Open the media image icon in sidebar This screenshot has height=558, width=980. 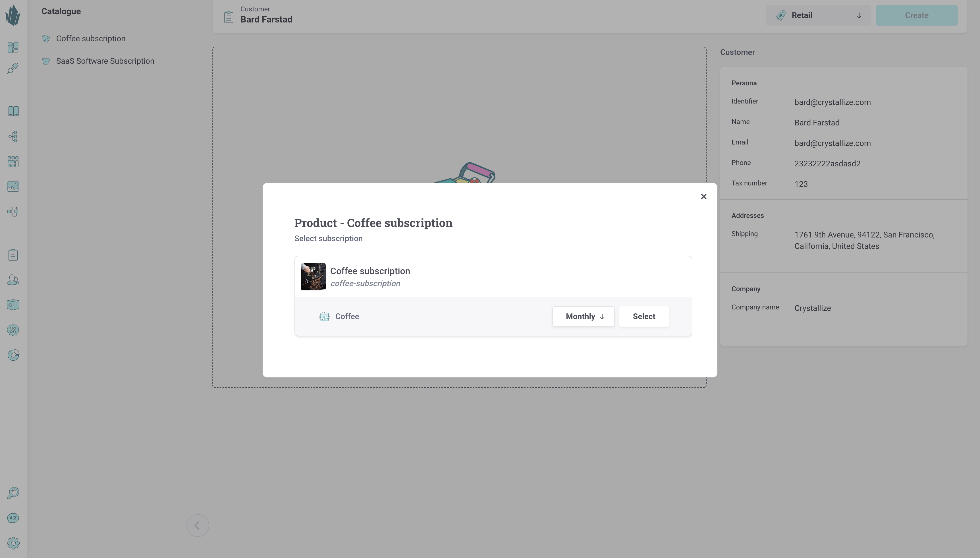pos(13,187)
